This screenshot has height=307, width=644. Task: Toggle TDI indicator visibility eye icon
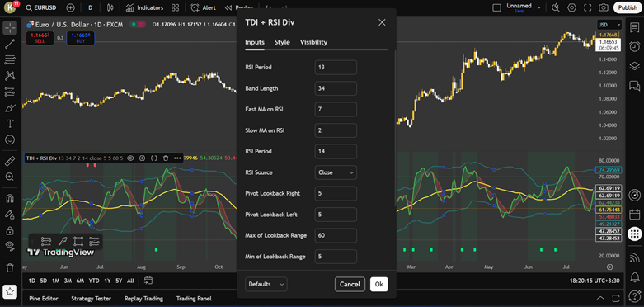click(130, 158)
